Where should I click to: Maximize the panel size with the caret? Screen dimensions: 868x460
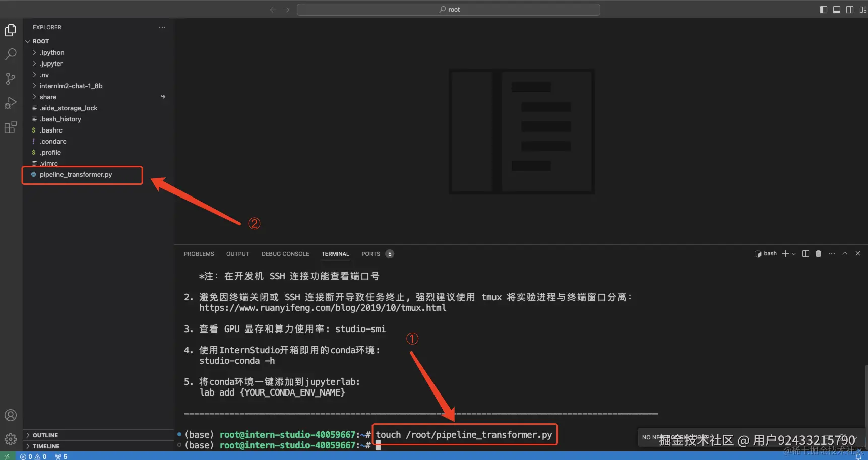[x=845, y=254]
